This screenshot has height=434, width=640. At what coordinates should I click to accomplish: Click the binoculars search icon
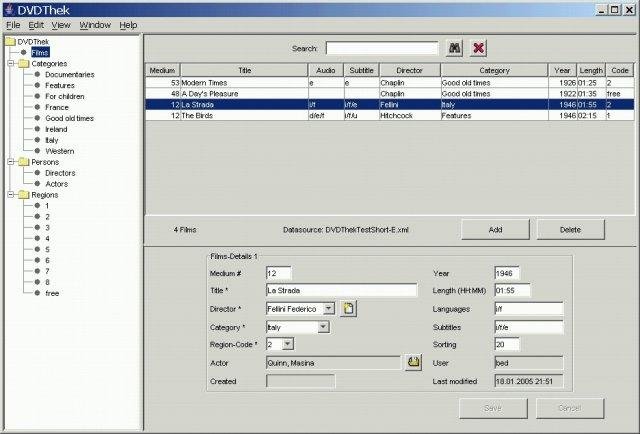454,48
